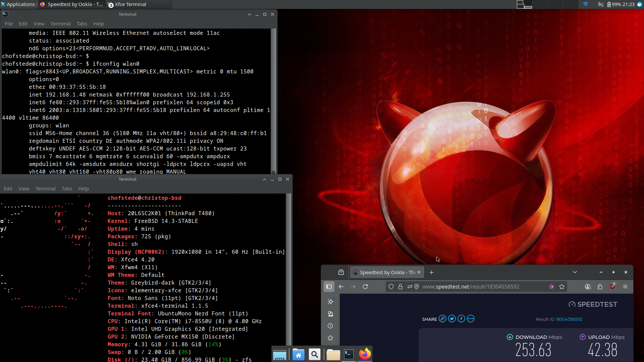This screenshot has height=362, width=644.
Task: Open the Wi-Fi network tray icon
Action: 585,4
